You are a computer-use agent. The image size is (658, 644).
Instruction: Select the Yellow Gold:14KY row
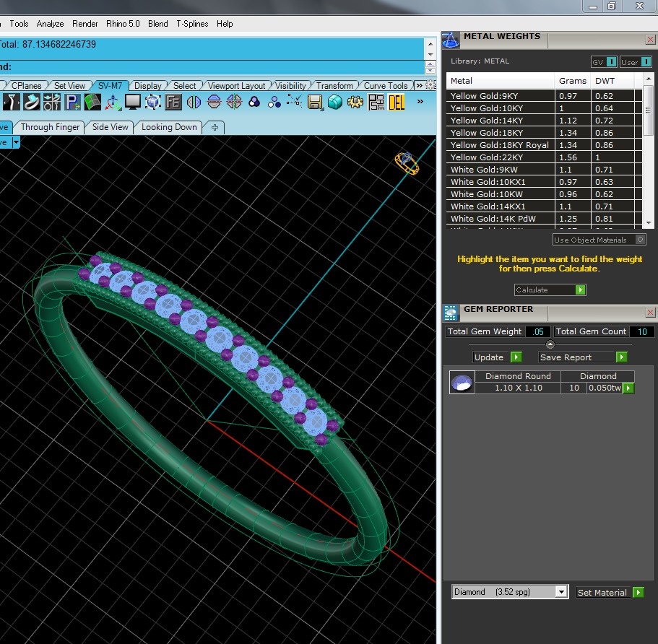(x=543, y=121)
